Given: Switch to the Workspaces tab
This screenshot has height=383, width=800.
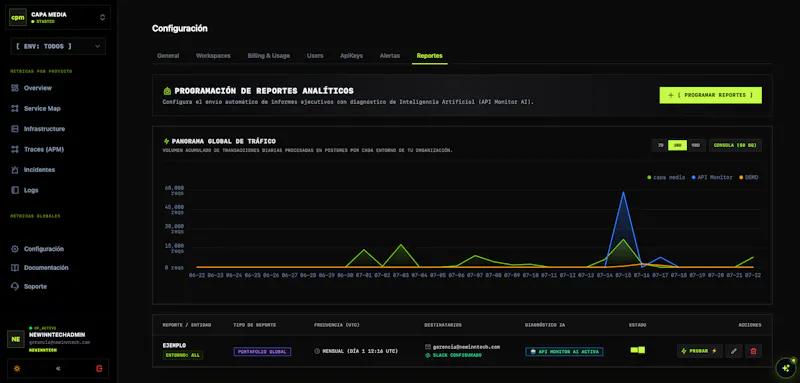Looking at the screenshot, I should 213,56.
